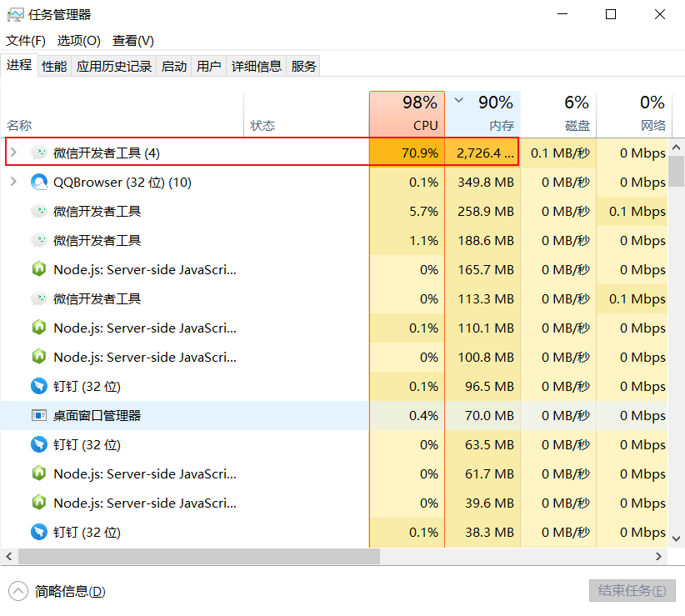Click the horizontal scrollbar left arrow

coord(8,557)
